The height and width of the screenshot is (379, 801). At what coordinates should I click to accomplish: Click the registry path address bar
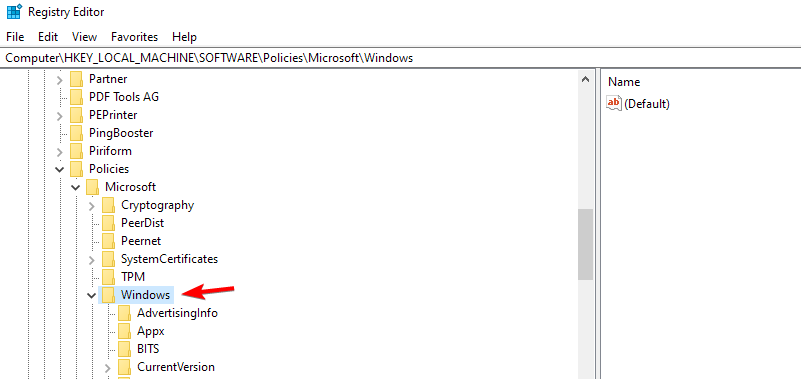400,58
